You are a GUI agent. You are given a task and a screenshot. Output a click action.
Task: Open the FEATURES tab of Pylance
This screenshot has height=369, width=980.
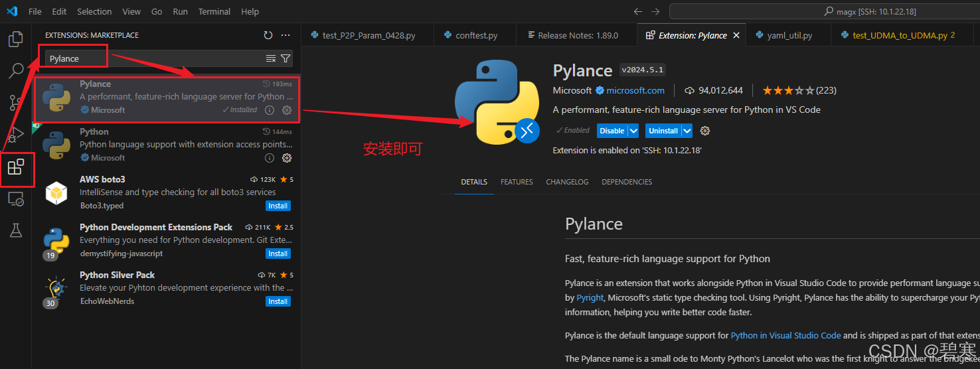pyautogui.click(x=517, y=182)
